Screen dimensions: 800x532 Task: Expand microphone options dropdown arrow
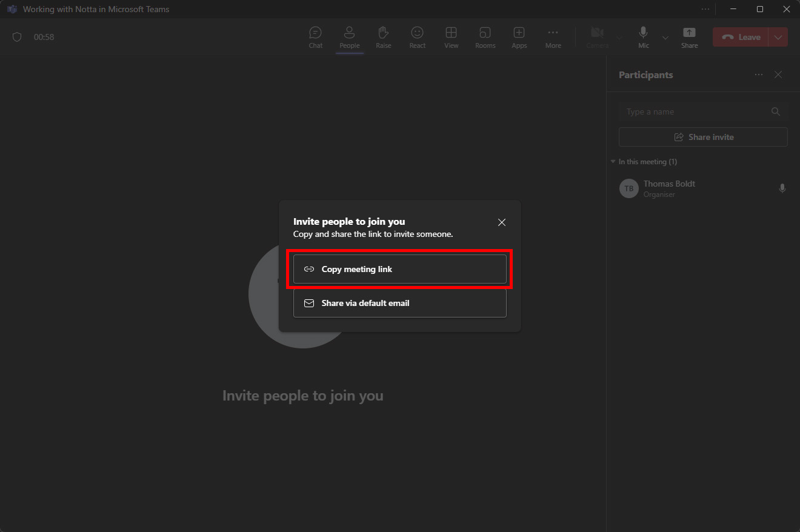(x=665, y=38)
